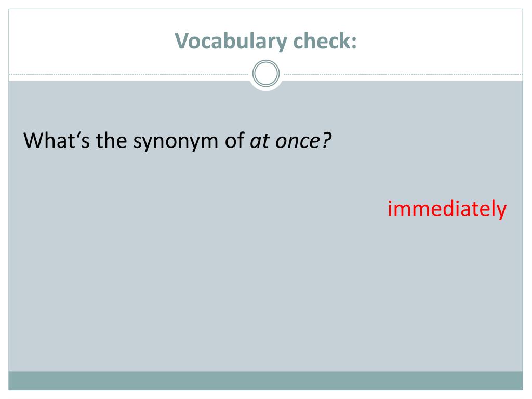Screen dimensions: 532x399
Task: Click the red word "immediately"
Action: tap(447, 209)
